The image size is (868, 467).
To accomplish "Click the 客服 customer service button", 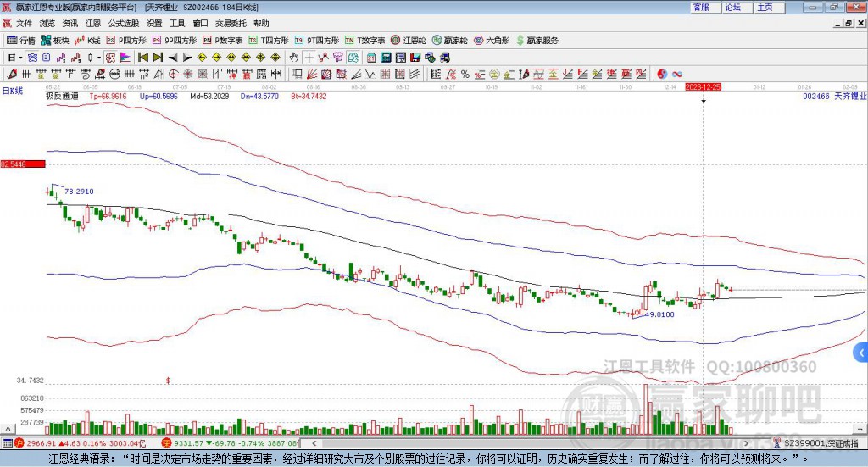I will (x=701, y=7).
